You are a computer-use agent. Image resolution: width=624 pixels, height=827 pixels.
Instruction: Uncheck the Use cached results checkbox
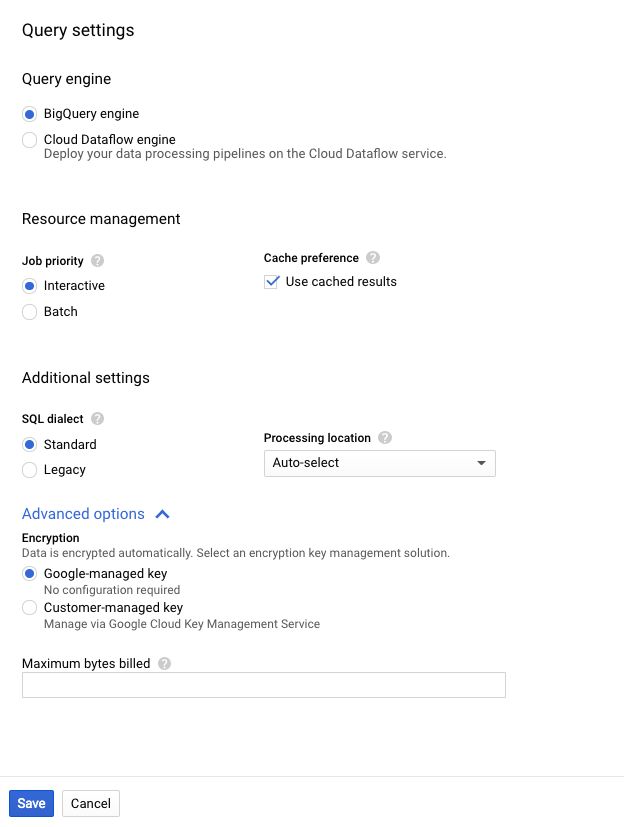click(271, 282)
